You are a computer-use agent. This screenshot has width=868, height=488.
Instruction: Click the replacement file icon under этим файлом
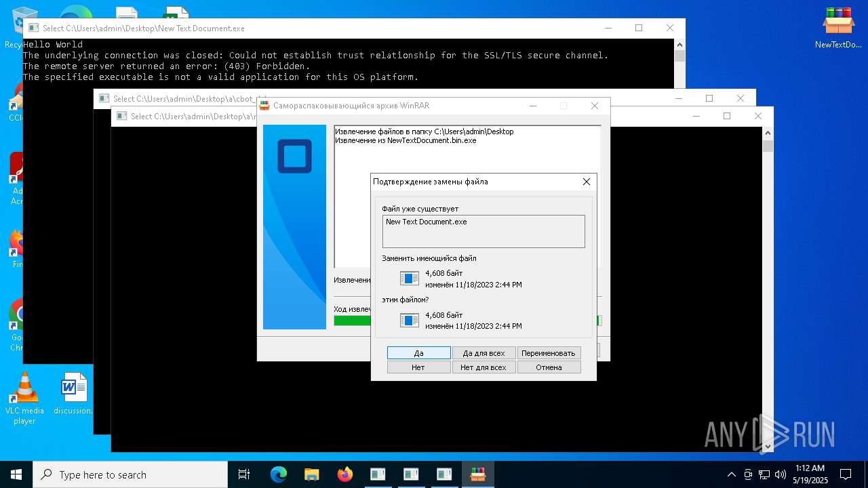tap(410, 320)
